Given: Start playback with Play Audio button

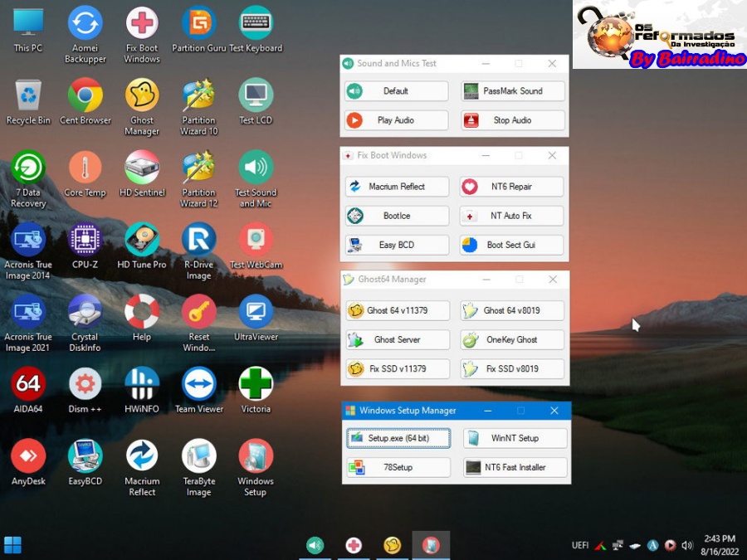Looking at the screenshot, I should [397, 120].
